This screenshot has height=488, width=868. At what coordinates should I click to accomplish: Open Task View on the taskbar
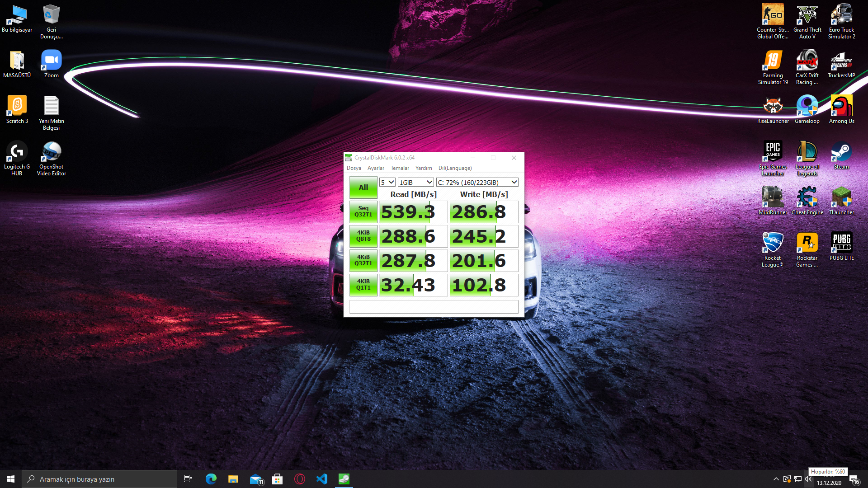(188, 479)
